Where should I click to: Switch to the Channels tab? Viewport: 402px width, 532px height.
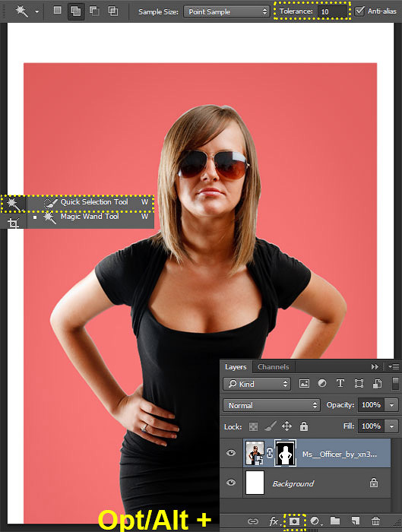[x=273, y=367]
